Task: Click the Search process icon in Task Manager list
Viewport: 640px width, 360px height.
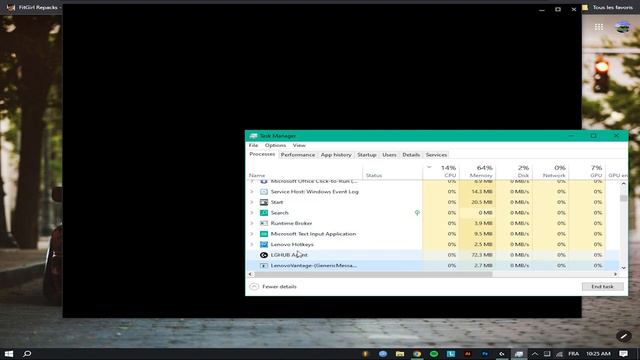Action: [264, 213]
